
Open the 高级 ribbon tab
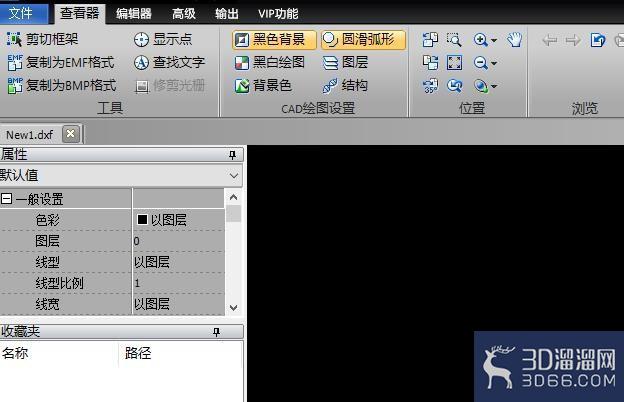(184, 14)
